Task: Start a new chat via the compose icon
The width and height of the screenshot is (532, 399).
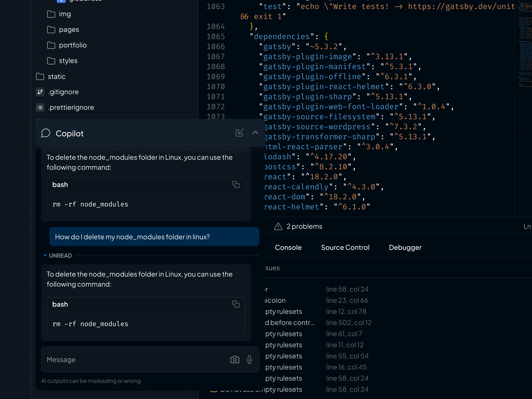Action: click(240, 133)
